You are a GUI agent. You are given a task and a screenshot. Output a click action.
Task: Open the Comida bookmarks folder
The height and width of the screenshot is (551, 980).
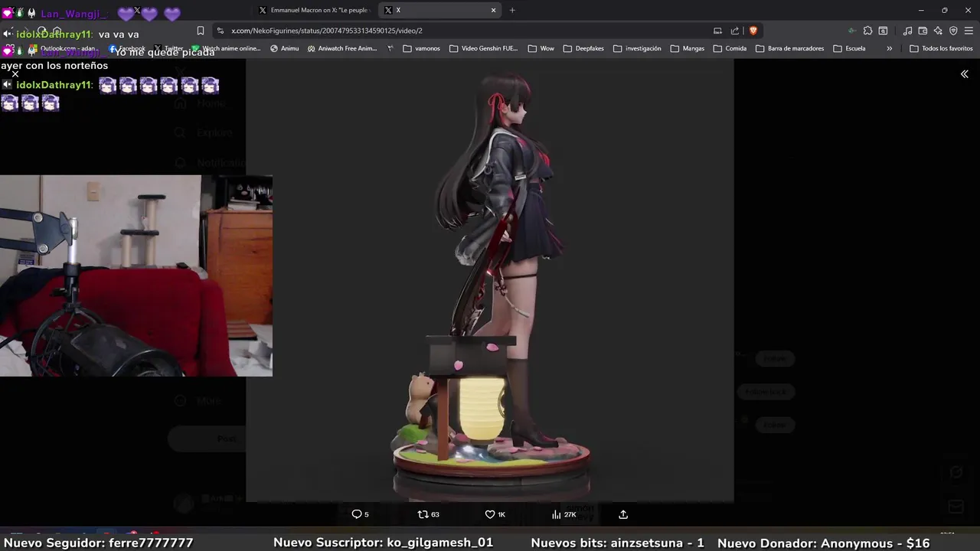click(x=730, y=48)
